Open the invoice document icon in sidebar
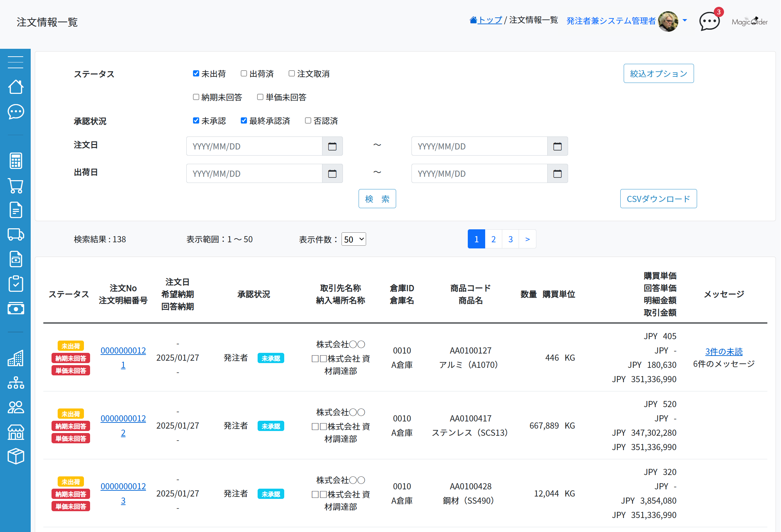The image size is (781, 532). [16, 259]
